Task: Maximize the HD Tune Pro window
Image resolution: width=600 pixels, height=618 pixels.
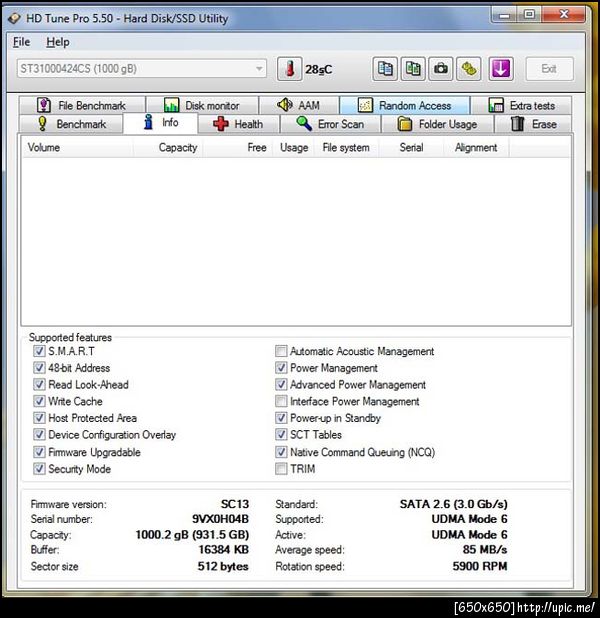Action: 529,15
